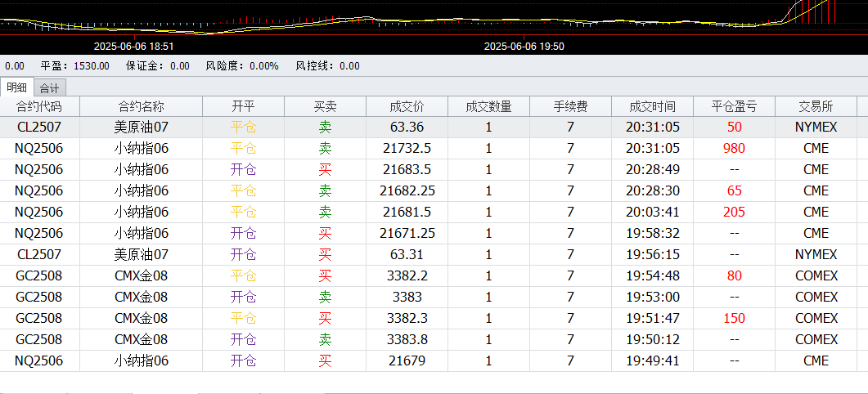
Task: Select time cell 19:49:41
Action: pos(653,360)
